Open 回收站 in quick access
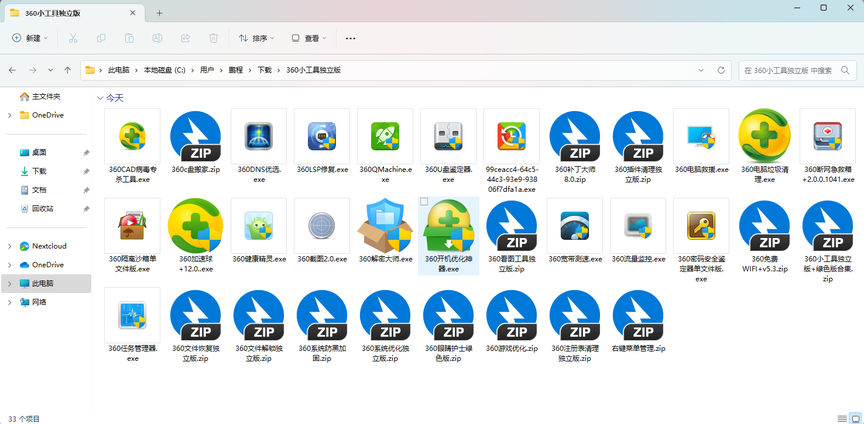This screenshot has height=424, width=864. tap(42, 208)
